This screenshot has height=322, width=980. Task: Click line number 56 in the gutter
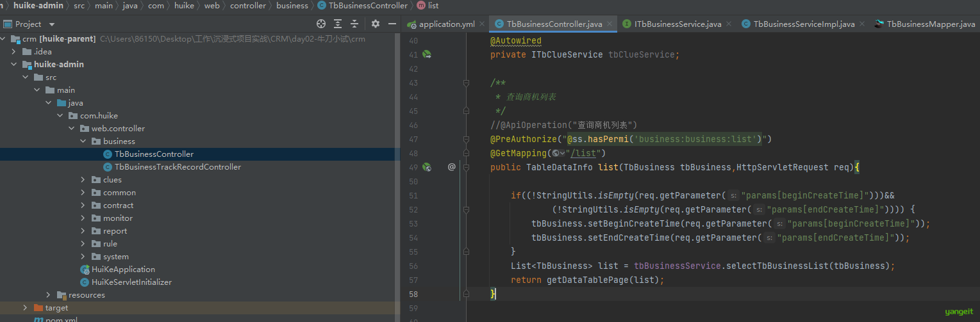point(413,266)
